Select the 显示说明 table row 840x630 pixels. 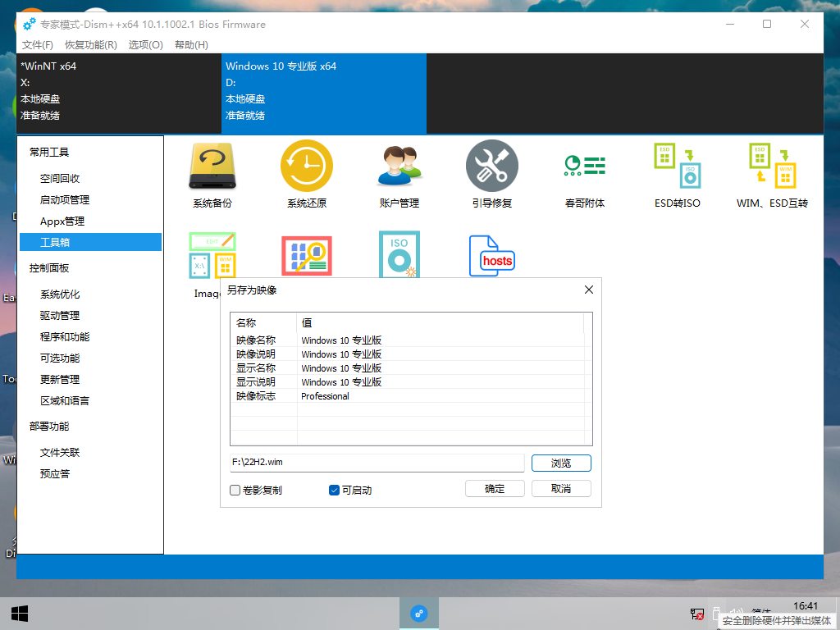(x=409, y=382)
